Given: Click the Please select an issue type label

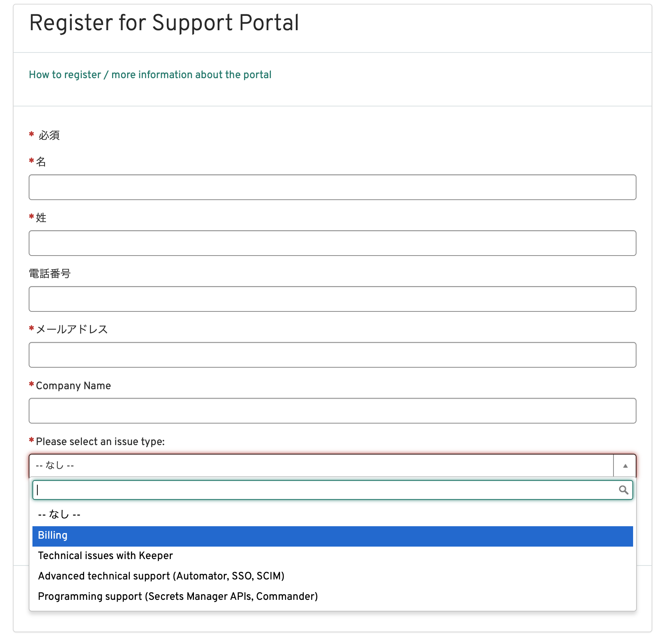Looking at the screenshot, I should 100,442.
